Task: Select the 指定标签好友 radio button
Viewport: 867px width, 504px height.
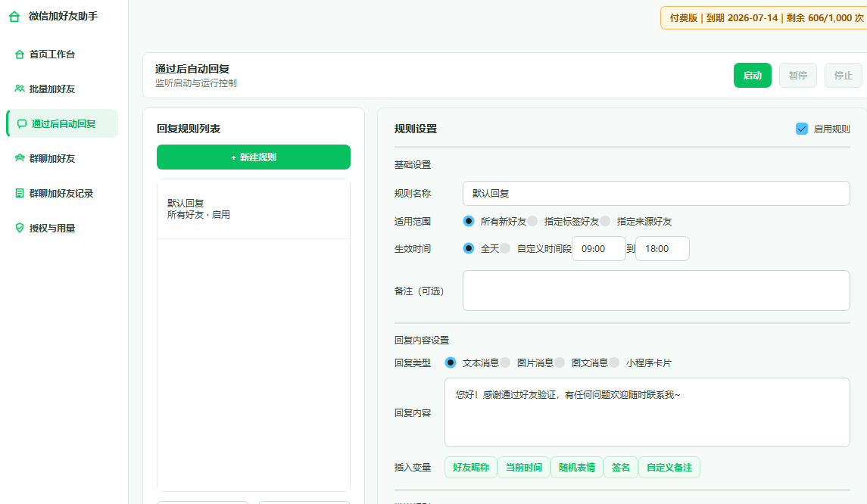Action: (532, 221)
